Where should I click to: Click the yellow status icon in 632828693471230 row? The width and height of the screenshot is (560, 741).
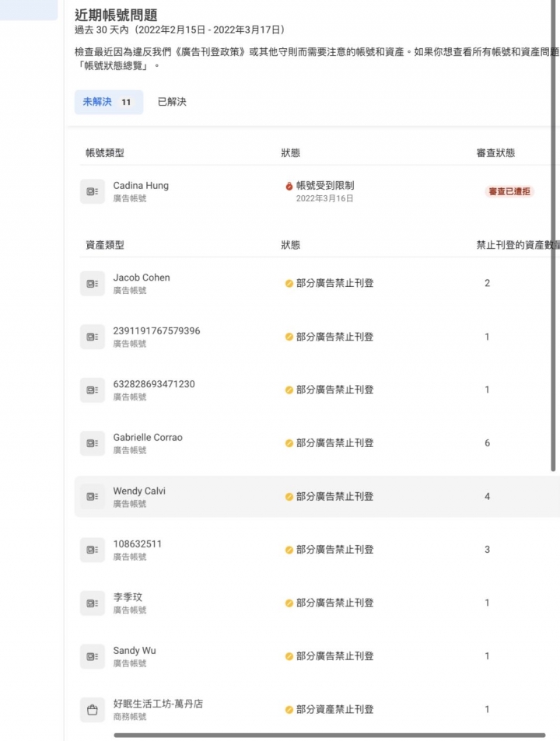[289, 390]
